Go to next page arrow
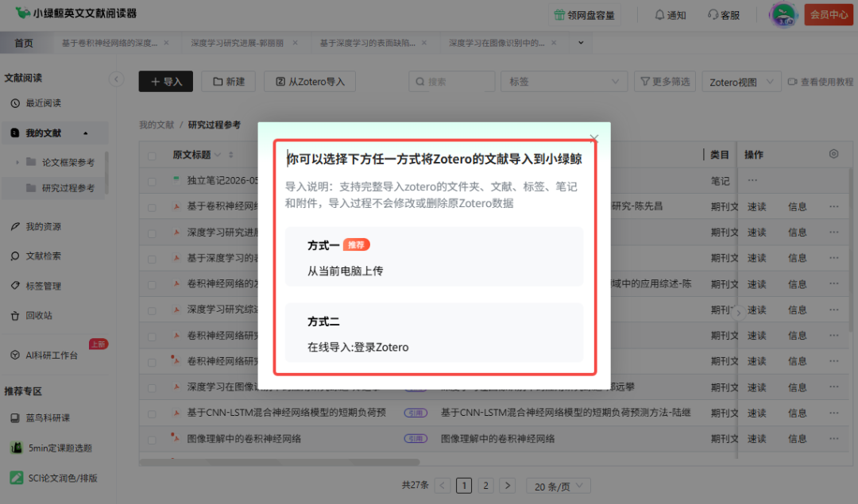The height and width of the screenshot is (504, 858). (x=507, y=486)
